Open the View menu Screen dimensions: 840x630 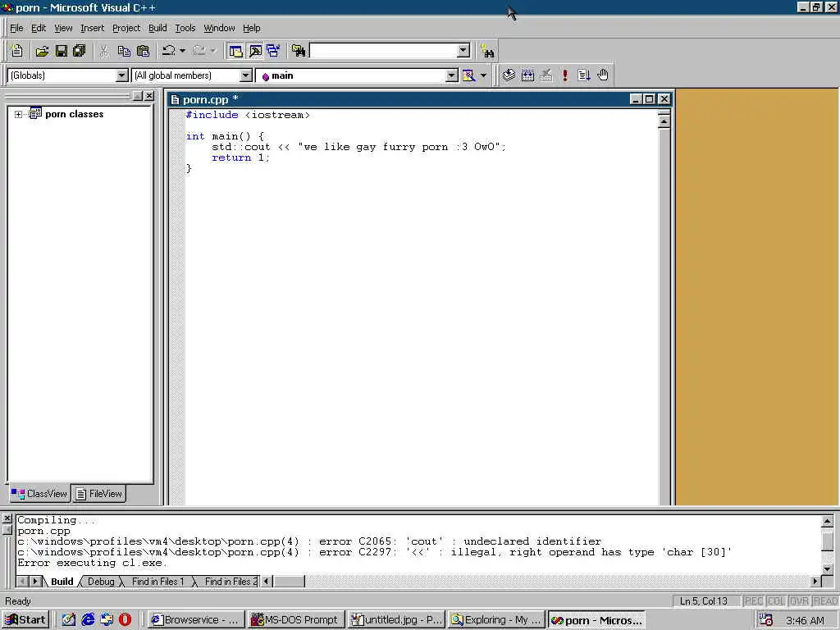(63, 29)
